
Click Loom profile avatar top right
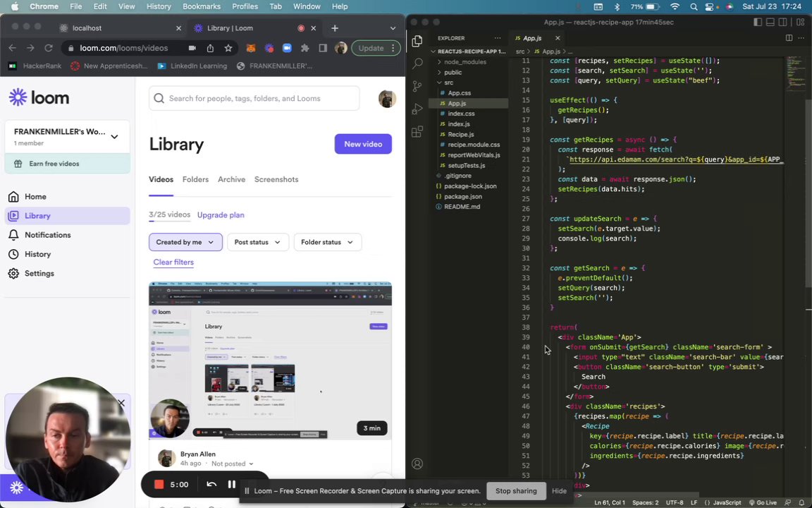pyautogui.click(x=387, y=99)
